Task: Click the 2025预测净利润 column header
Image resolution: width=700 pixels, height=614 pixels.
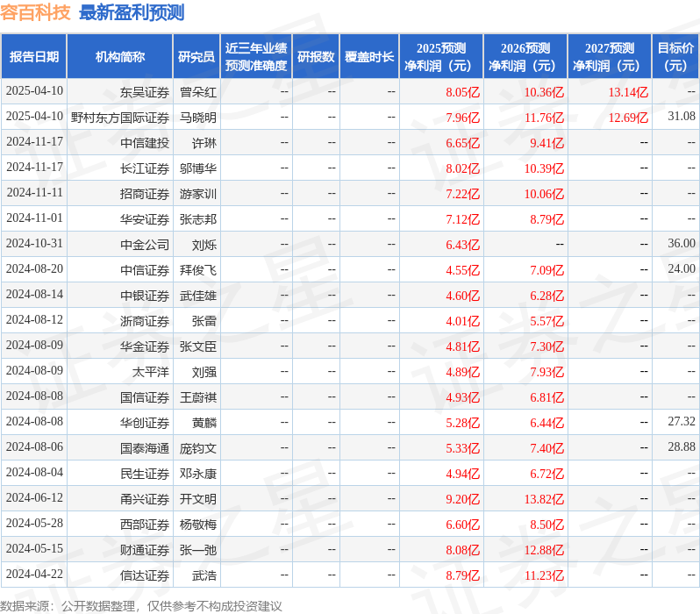Action: [x=441, y=57]
